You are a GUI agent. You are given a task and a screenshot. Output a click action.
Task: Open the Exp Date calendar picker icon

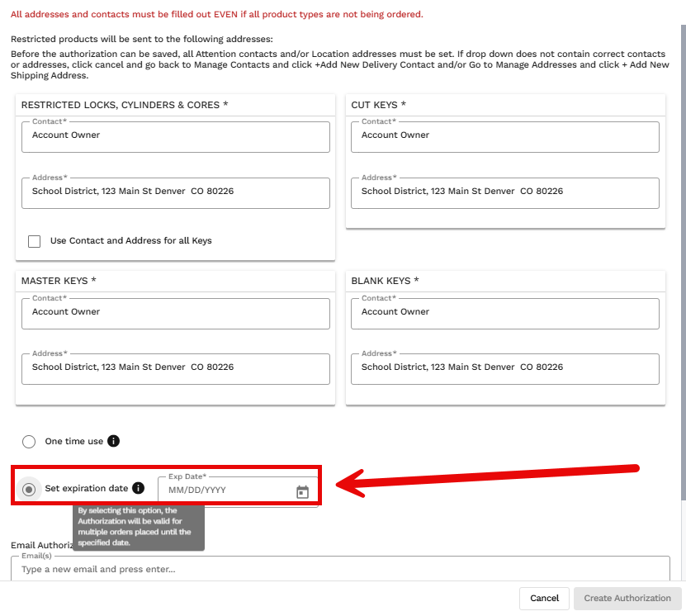[302, 492]
